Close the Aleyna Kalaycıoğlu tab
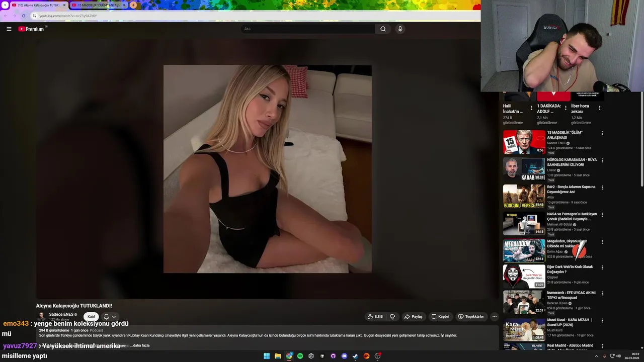Screen dimensions: 644x362 click(x=64, y=5)
